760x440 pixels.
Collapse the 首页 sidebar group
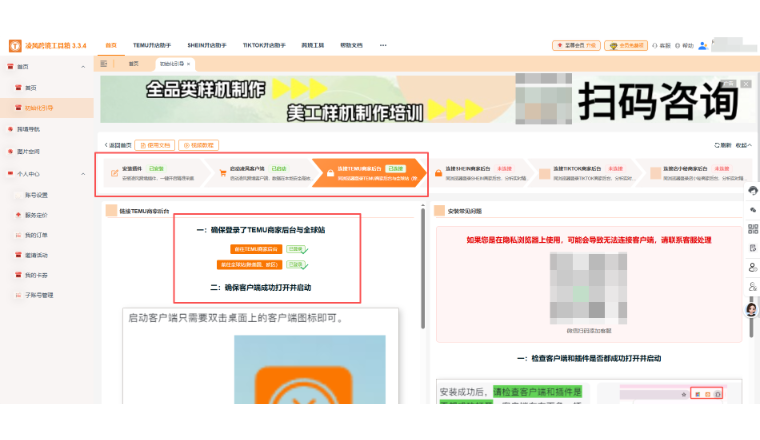point(83,67)
